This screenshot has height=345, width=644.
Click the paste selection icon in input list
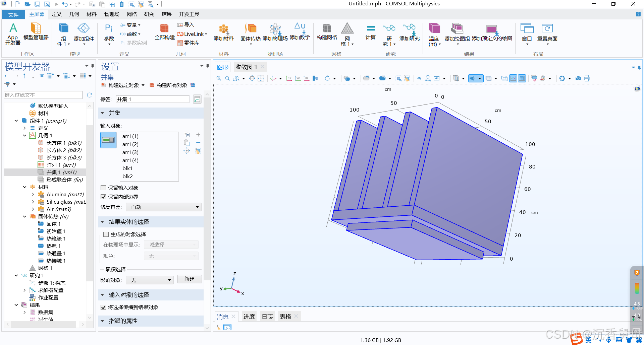(x=187, y=143)
